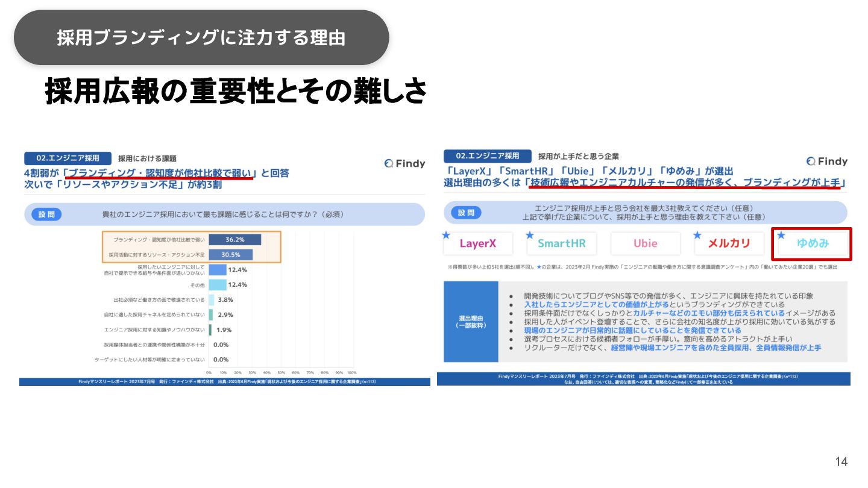Click the 2.9% value in the chart
Screen dimensions: 868x488
(225, 314)
